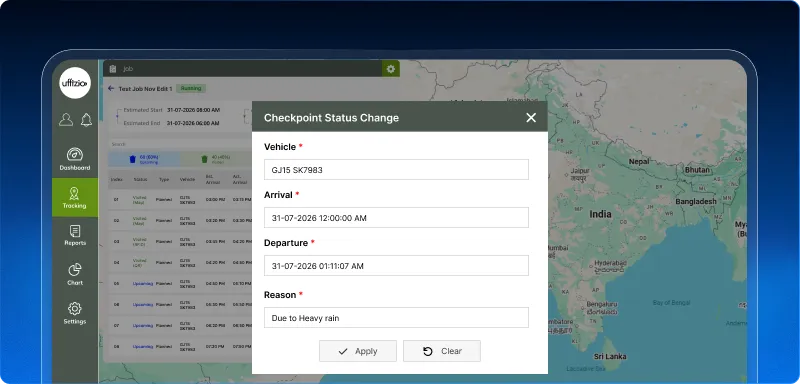This screenshot has width=800, height=384.
Task: Click the India label on the map
Action: tap(601, 214)
